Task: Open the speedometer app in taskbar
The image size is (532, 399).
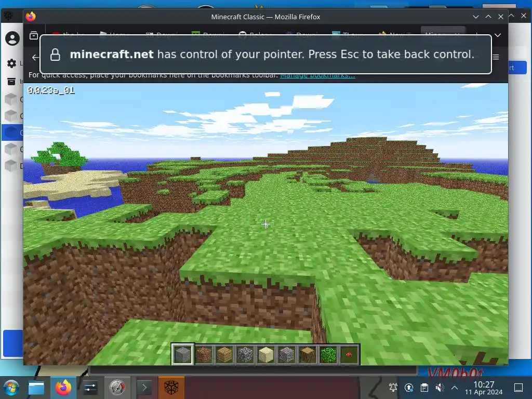Action: coord(117,388)
